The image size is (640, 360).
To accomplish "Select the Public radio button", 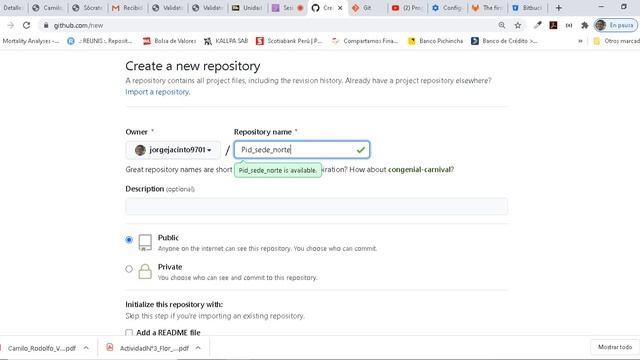I will tap(129, 240).
